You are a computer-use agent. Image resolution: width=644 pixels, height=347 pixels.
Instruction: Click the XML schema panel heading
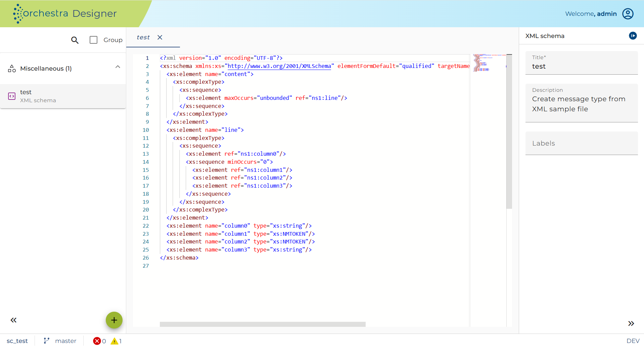pos(545,36)
